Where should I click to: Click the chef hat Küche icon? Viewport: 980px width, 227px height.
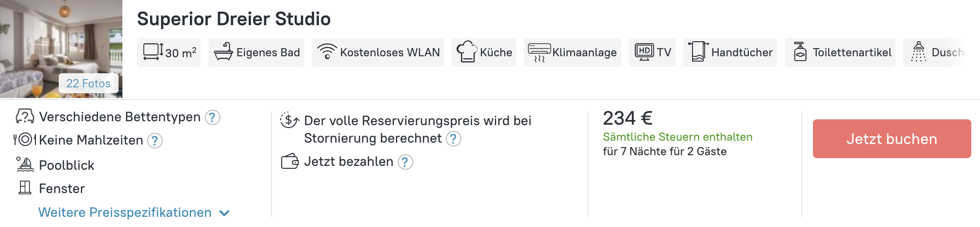click(x=467, y=51)
